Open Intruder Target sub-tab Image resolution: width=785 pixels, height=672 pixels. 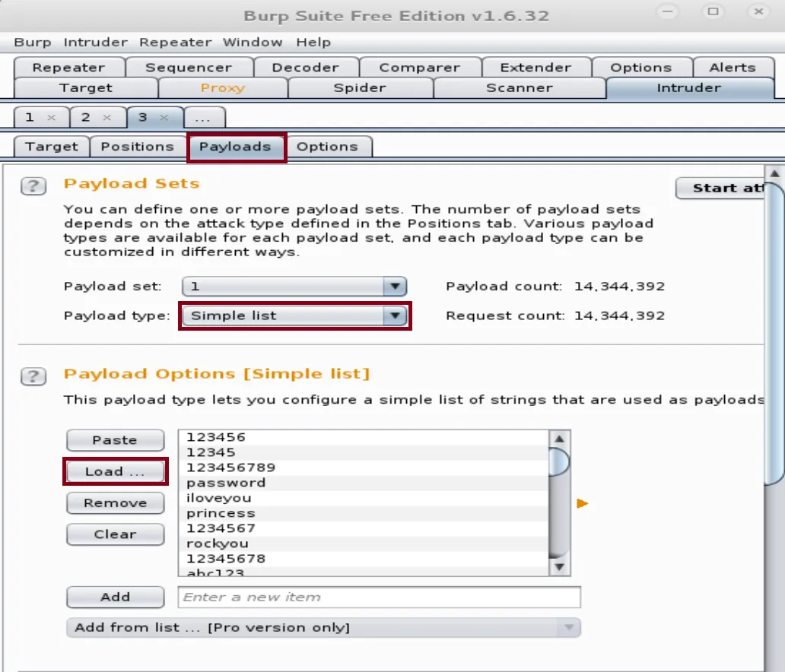[x=52, y=147]
